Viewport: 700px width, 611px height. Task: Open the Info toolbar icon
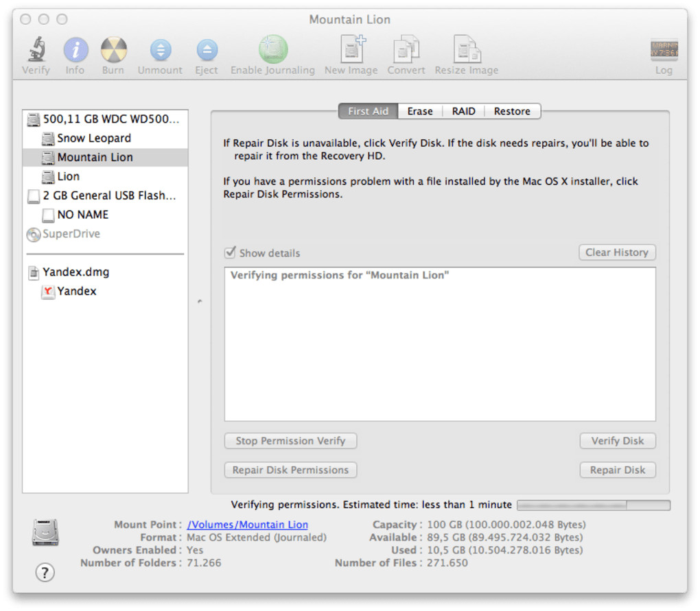[75, 49]
